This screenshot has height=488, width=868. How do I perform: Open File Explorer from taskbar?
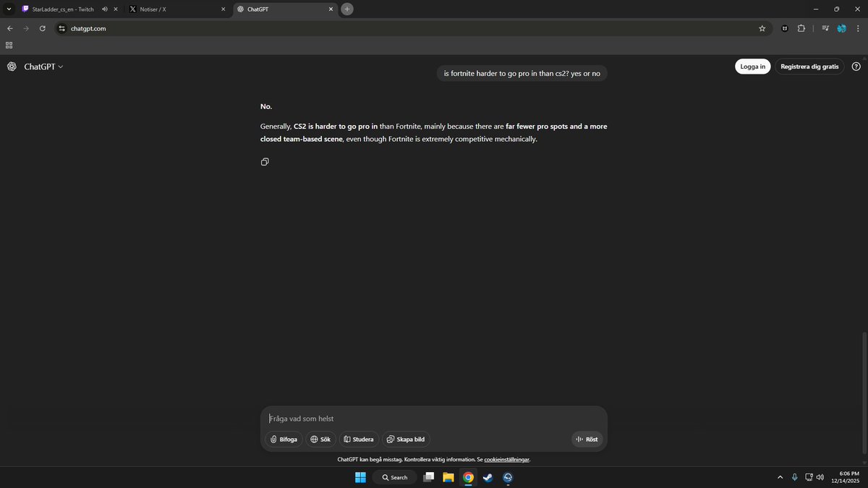(x=448, y=477)
